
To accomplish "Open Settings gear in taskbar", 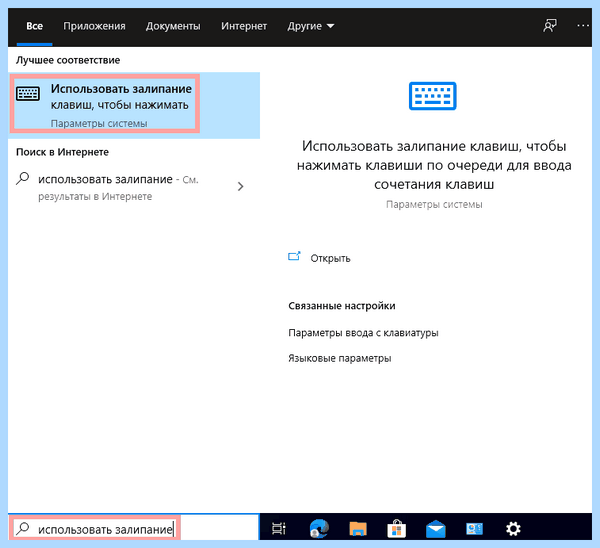I will point(513,529).
